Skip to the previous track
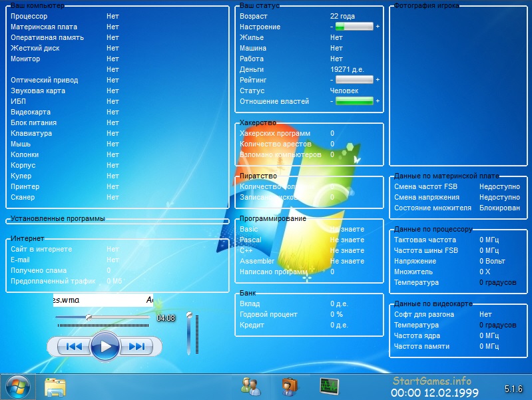Screen dimensions: 532x400 (74, 346)
